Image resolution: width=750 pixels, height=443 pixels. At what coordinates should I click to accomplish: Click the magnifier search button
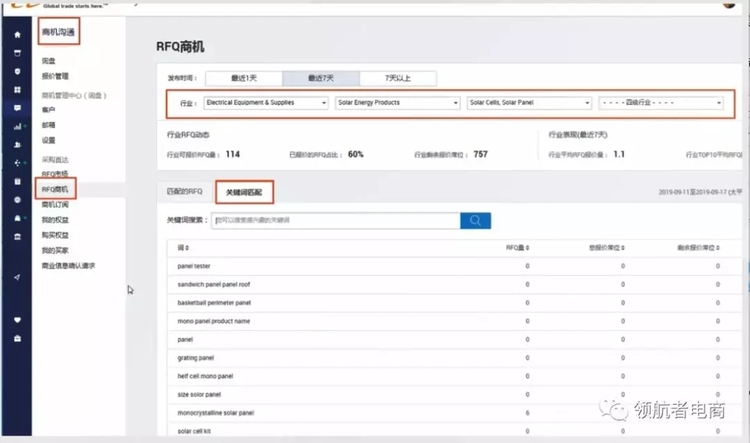tap(475, 221)
